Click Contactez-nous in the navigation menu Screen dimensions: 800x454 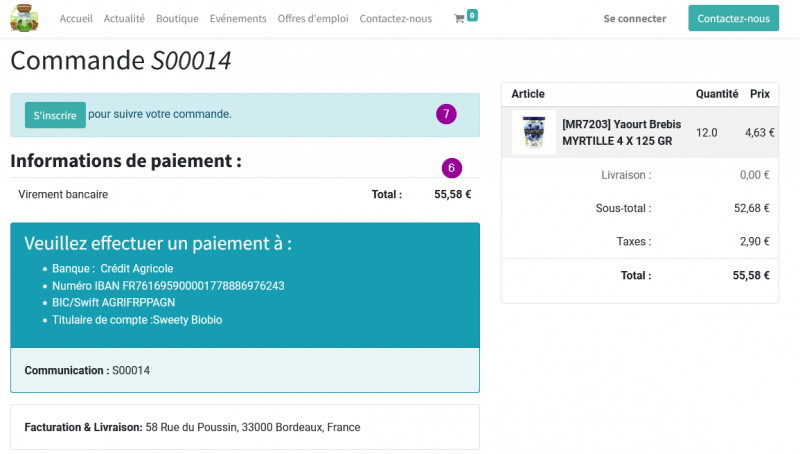coord(395,18)
